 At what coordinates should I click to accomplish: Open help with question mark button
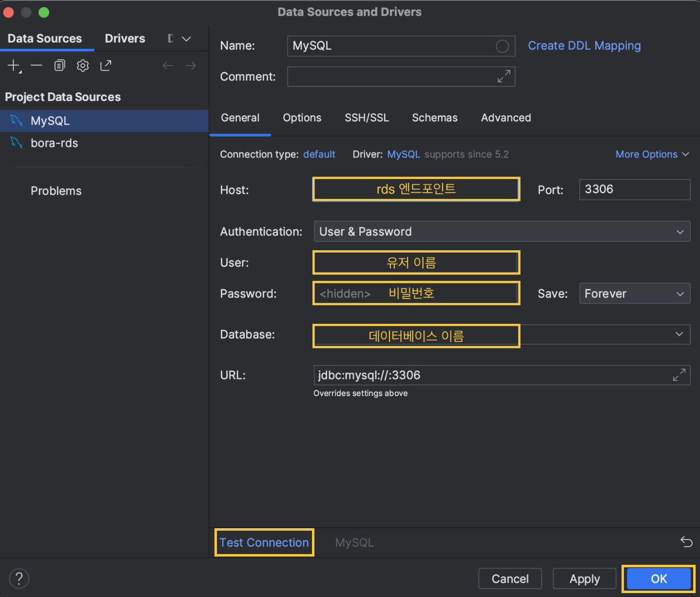coord(19,579)
